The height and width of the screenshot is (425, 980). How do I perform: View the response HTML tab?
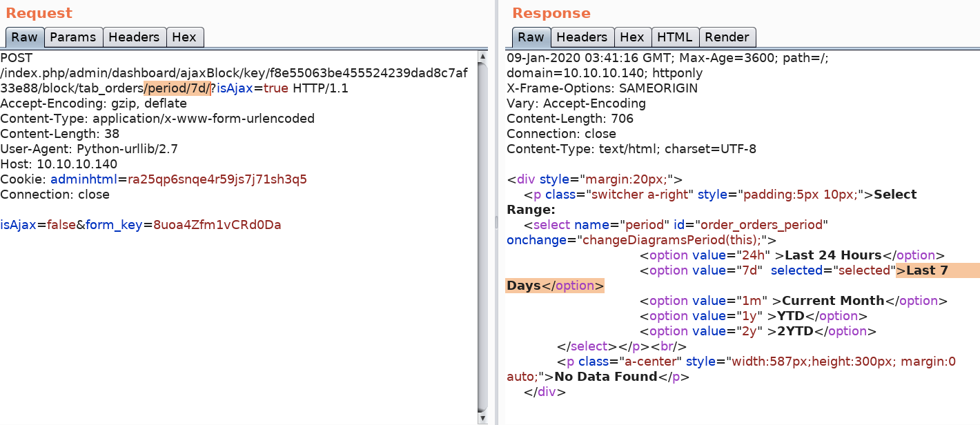click(674, 37)
